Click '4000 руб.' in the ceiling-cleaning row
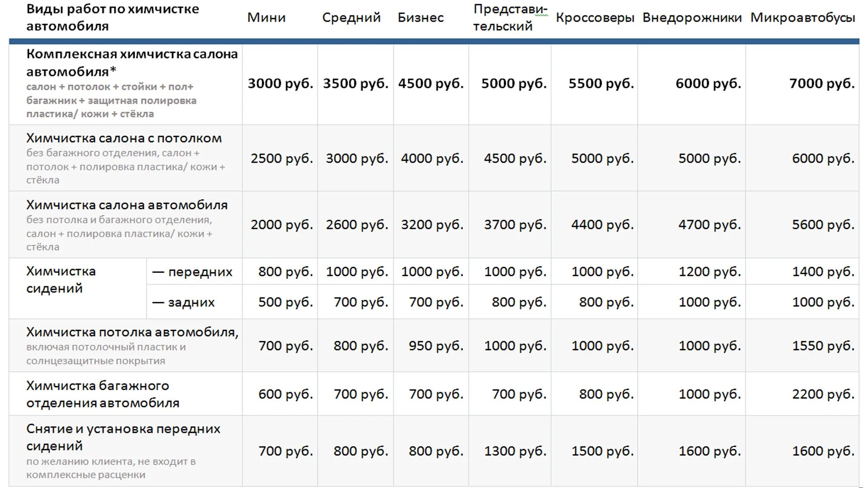The height and width of the screenshot is (488, 868). pos(432,158)
